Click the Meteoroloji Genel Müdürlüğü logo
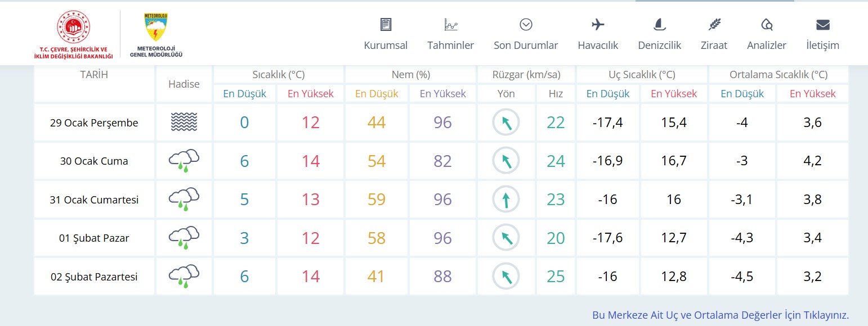868x326 pixels. pyautogui.click(x=156, y=35)
